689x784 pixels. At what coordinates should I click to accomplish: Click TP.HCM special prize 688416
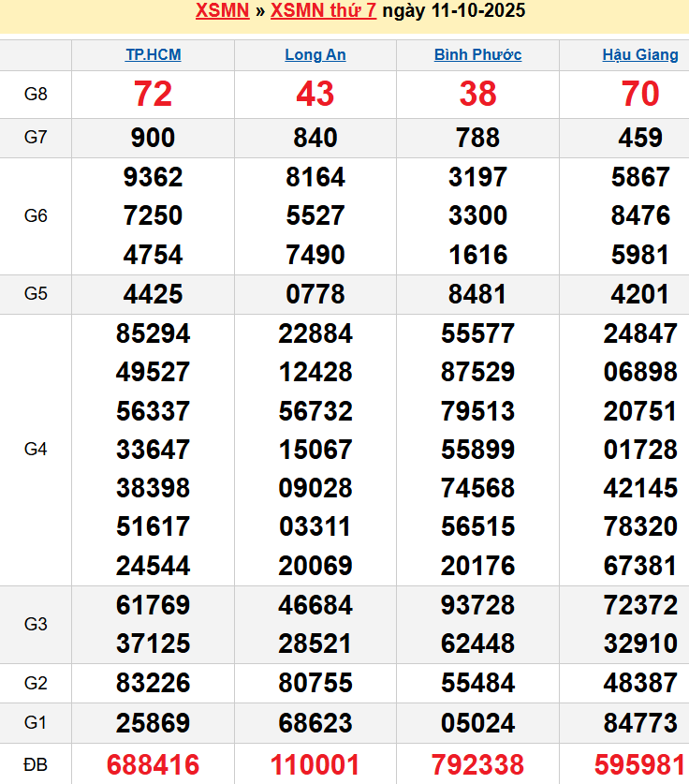point(154,764)
